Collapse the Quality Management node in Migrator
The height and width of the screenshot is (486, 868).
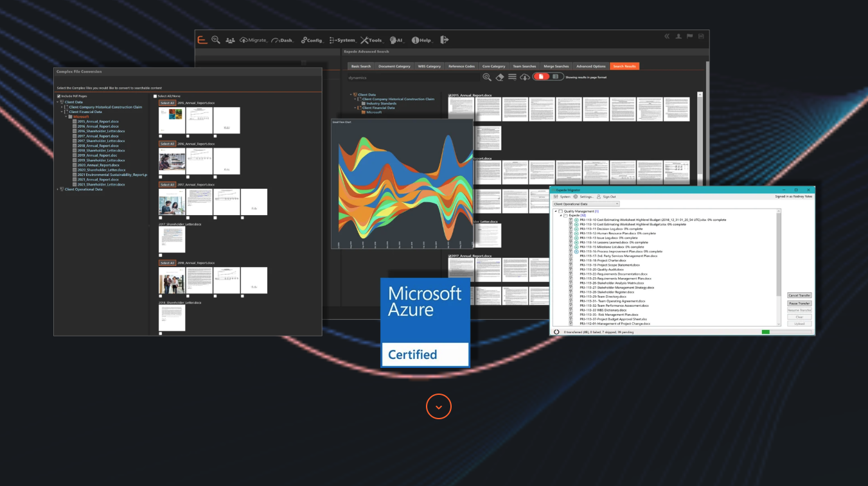coord(556,211)
